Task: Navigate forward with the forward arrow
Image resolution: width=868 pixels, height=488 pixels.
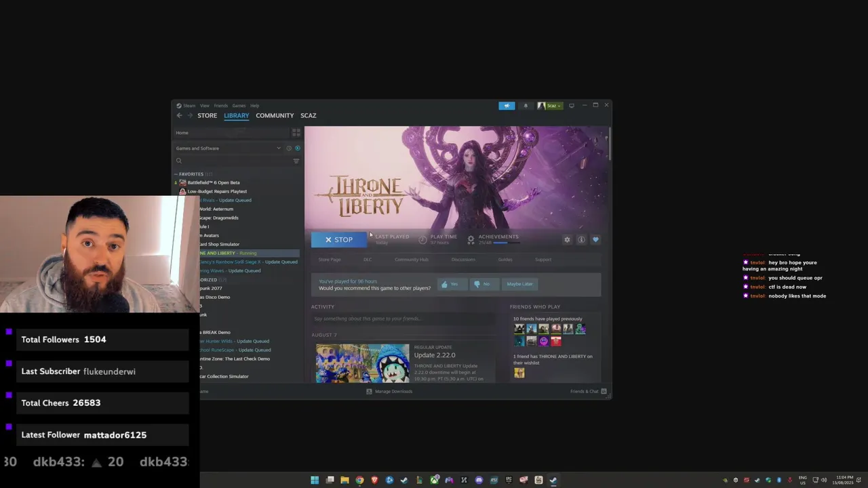Action: 189,115
